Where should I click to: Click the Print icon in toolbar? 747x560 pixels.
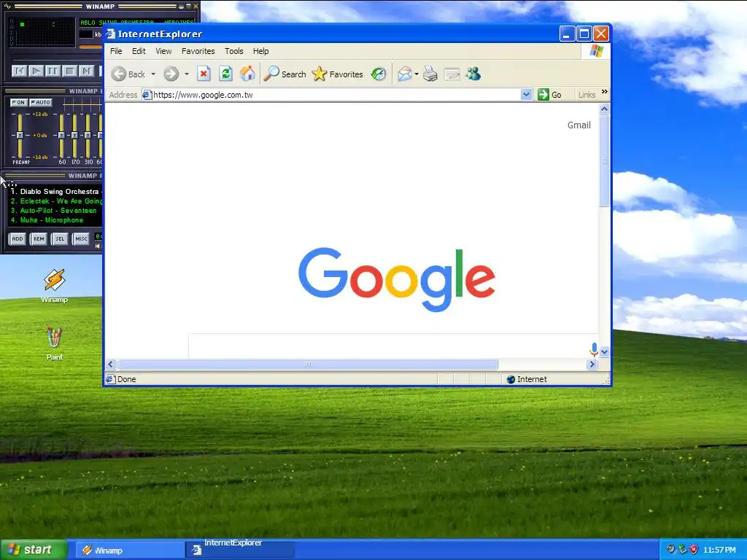click(430, 74)
